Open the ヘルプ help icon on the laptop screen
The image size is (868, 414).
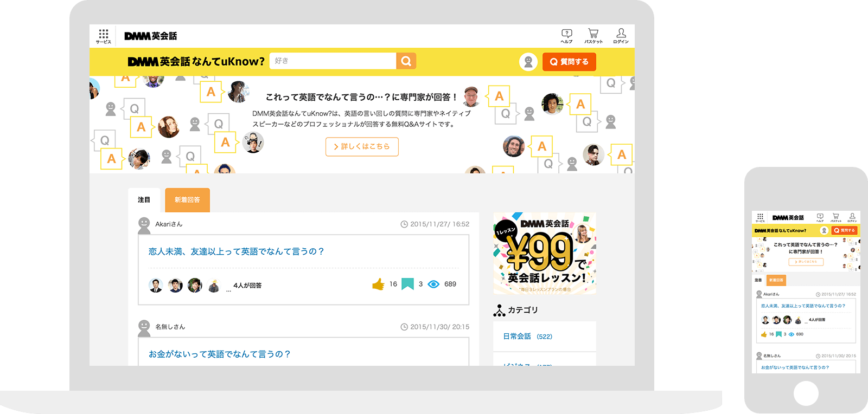(x=566, y=36)
